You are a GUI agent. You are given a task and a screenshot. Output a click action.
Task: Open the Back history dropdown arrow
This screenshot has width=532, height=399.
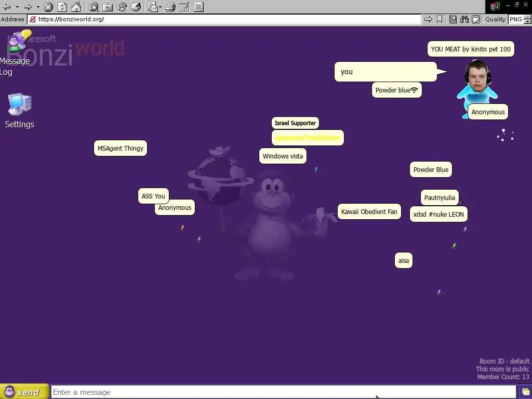coord(17,6)
